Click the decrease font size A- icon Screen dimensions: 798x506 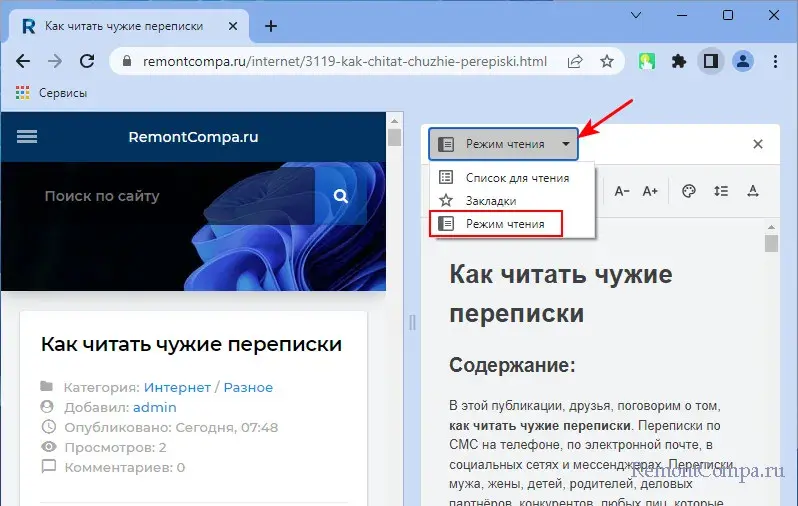622,191
